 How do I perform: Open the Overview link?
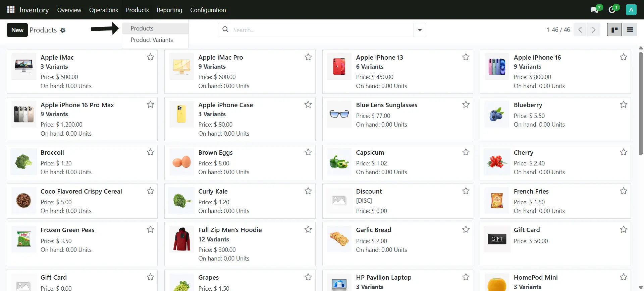(x=69, y=10)
